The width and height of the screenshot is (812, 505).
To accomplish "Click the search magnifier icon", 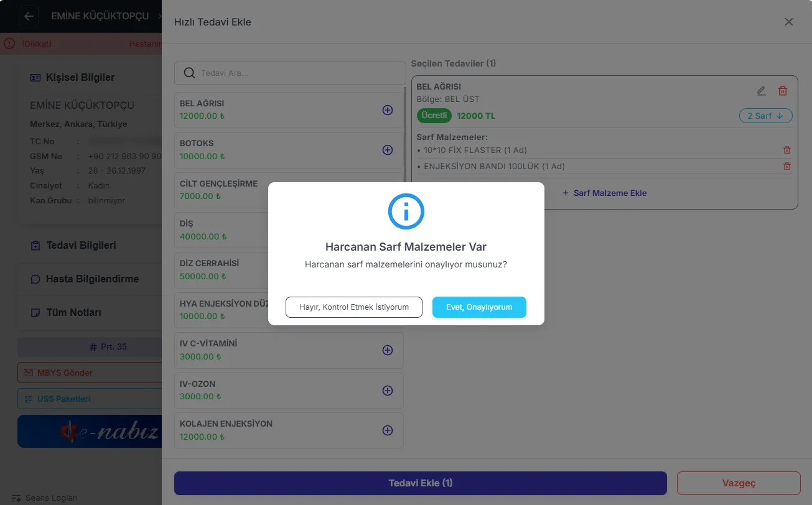I will [x=189, y=73].
